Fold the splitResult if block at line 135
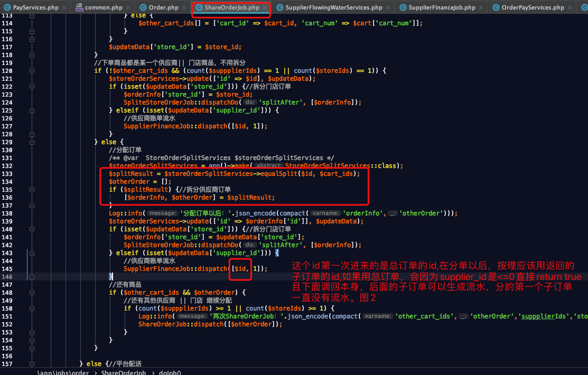588x375 pixels. tap(32, 190)
